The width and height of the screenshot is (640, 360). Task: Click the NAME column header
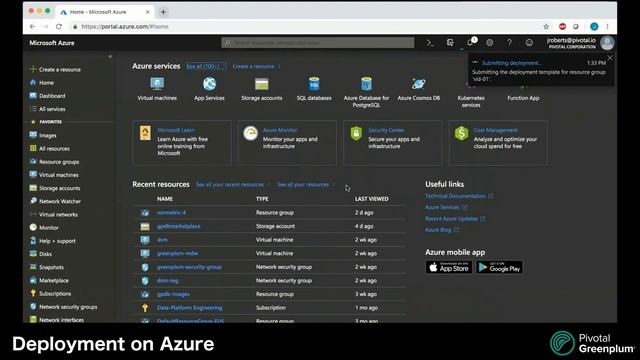point(165,199)
